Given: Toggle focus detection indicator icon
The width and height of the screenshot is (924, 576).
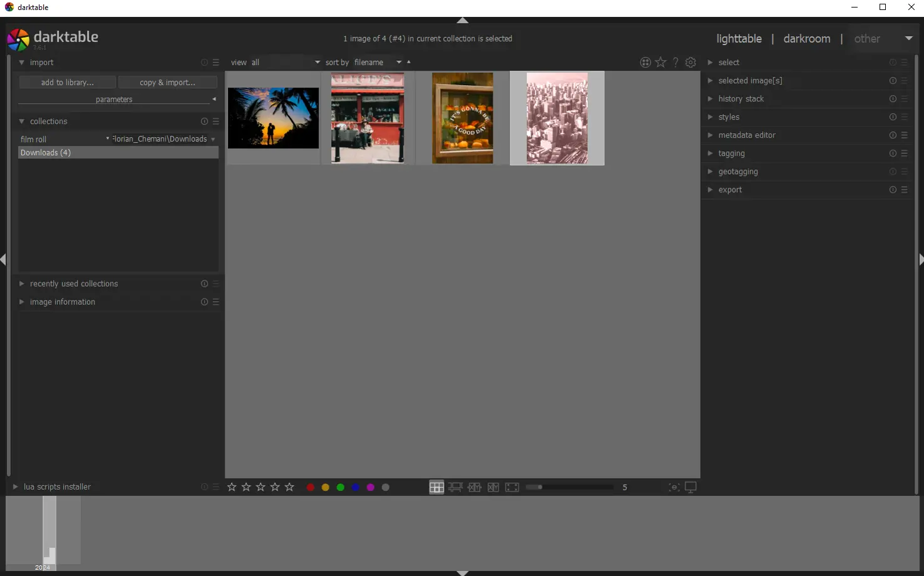Looking at the screenshot, I should coord(674,486).
